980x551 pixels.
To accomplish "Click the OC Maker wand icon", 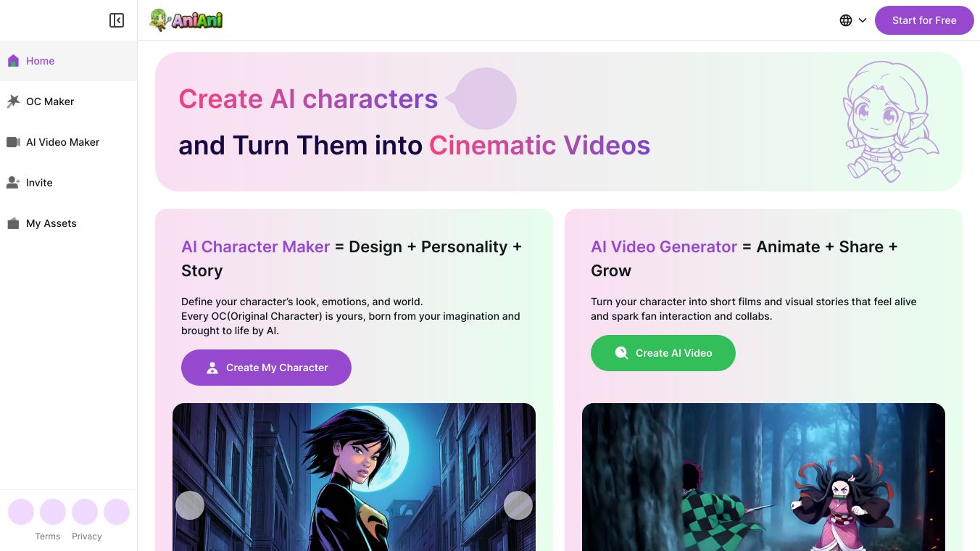I will (13, 101).
